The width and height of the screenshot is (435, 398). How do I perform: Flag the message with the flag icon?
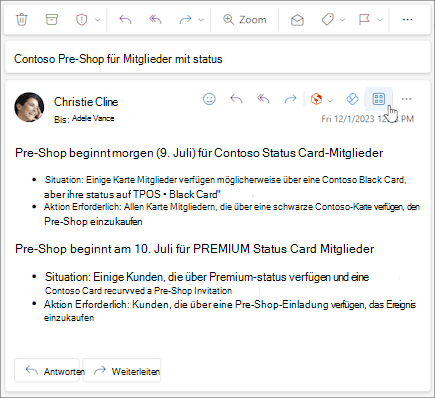pos(364,20)
